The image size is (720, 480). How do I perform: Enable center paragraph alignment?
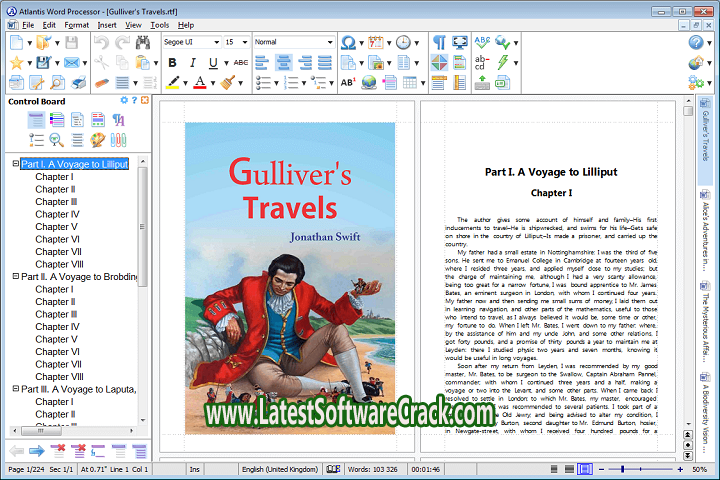tap(284, 62)
